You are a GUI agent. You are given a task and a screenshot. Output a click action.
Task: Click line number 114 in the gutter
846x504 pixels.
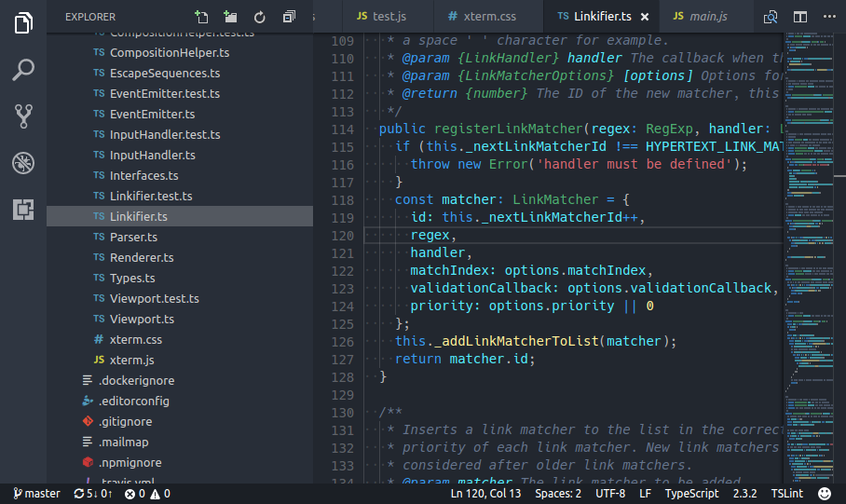point(343,129)
